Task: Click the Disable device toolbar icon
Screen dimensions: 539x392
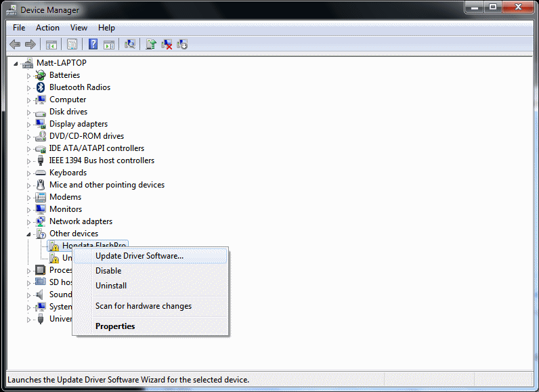Action: pyautogui.click(x=182, y=44)
